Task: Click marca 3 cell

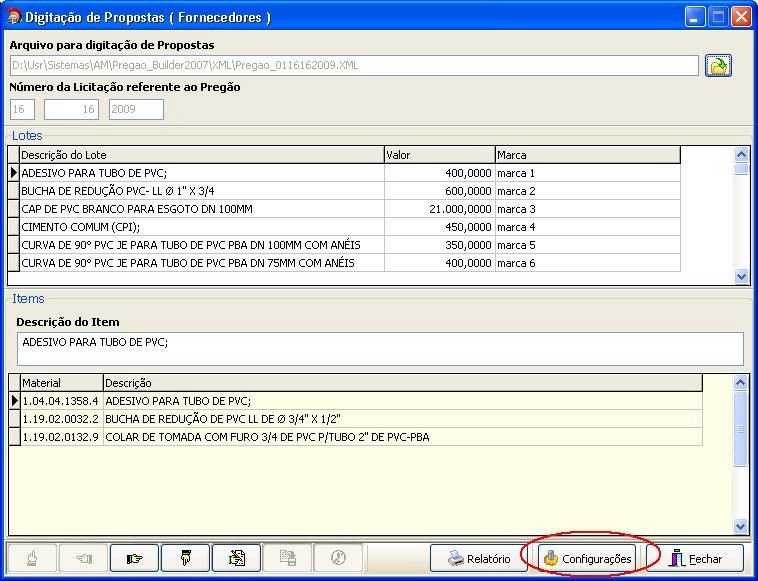Action: [x=588, y=209]
